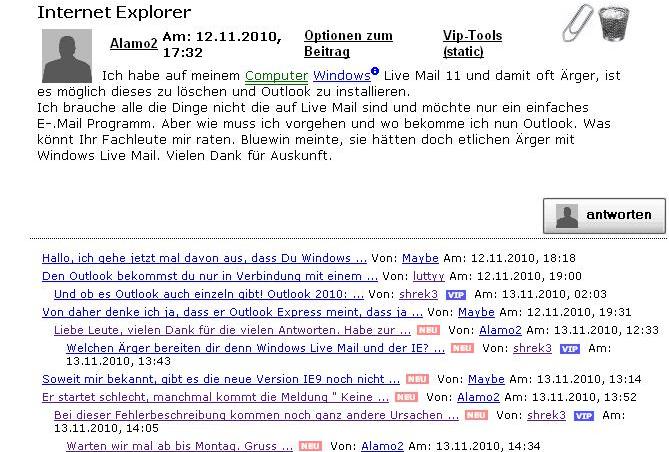Click post date 'Am: 12.11.2010, 17:32'
This screenshot has height=452, width=669.
[x=222, y=44]
